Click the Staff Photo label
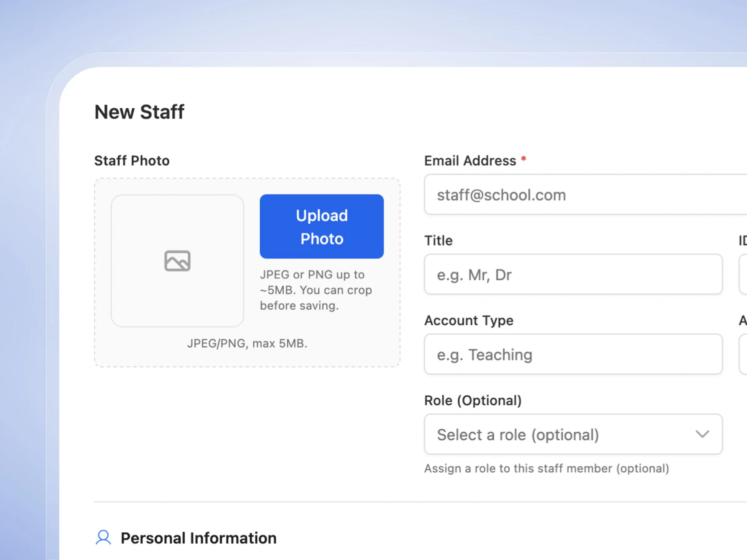 [x=132, y=161]
